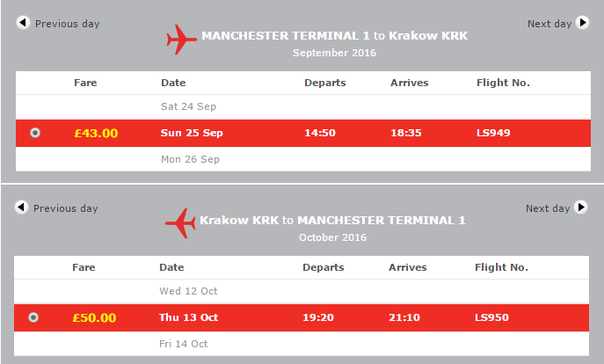Click flight number LS949
604x364 pixels.
tap(493, 133)
